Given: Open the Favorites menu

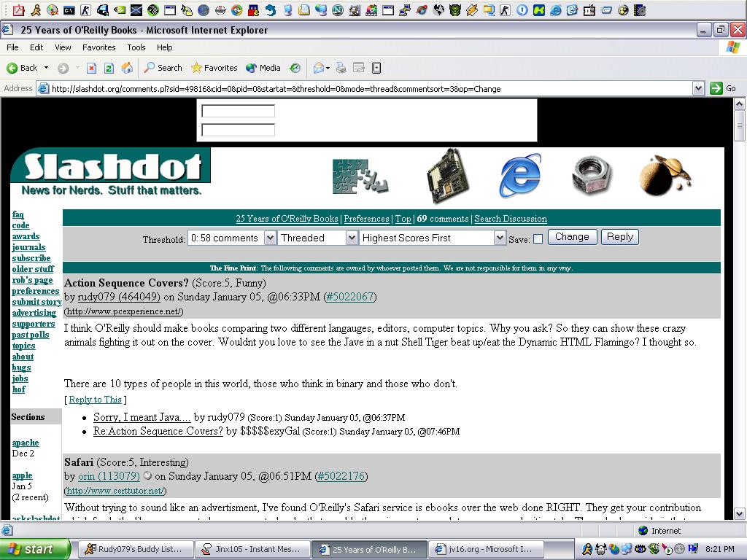Looking at the screenshot, I should click(98, 47).
